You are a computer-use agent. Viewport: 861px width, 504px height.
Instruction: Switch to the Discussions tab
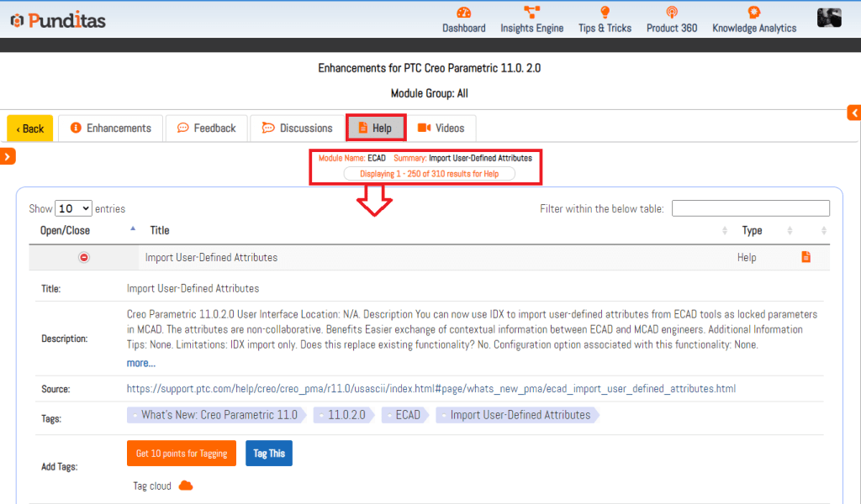point(297,129)
